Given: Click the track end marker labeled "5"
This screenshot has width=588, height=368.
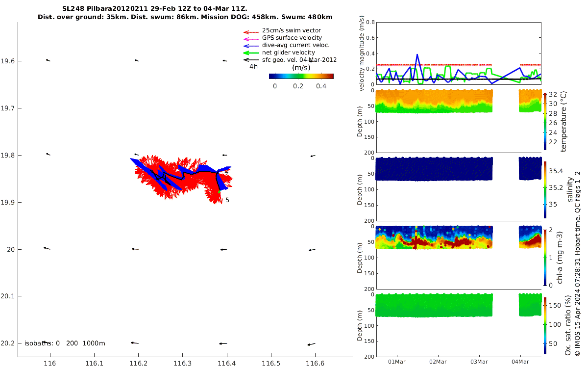Looking at the screenshot, I should tap(227, 200).
